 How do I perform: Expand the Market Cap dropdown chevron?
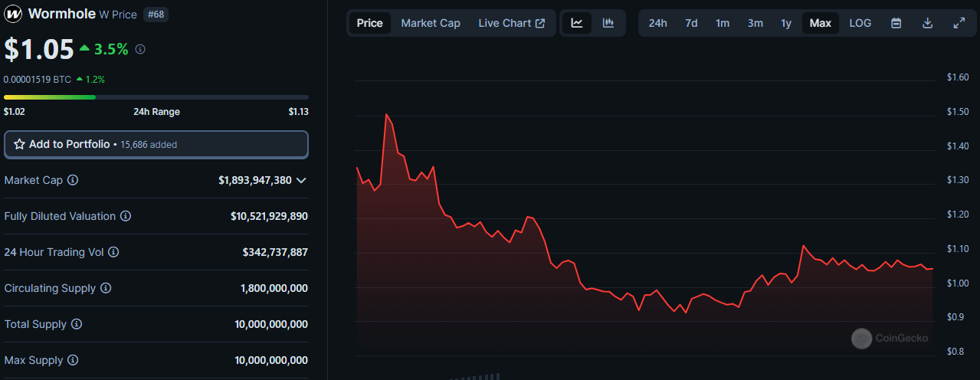point(301,180)
